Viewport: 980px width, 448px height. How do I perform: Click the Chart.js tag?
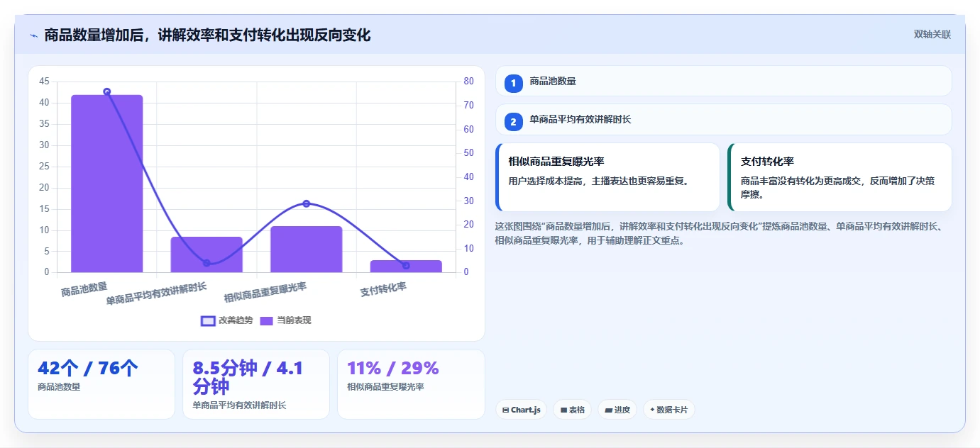[521, 410]
